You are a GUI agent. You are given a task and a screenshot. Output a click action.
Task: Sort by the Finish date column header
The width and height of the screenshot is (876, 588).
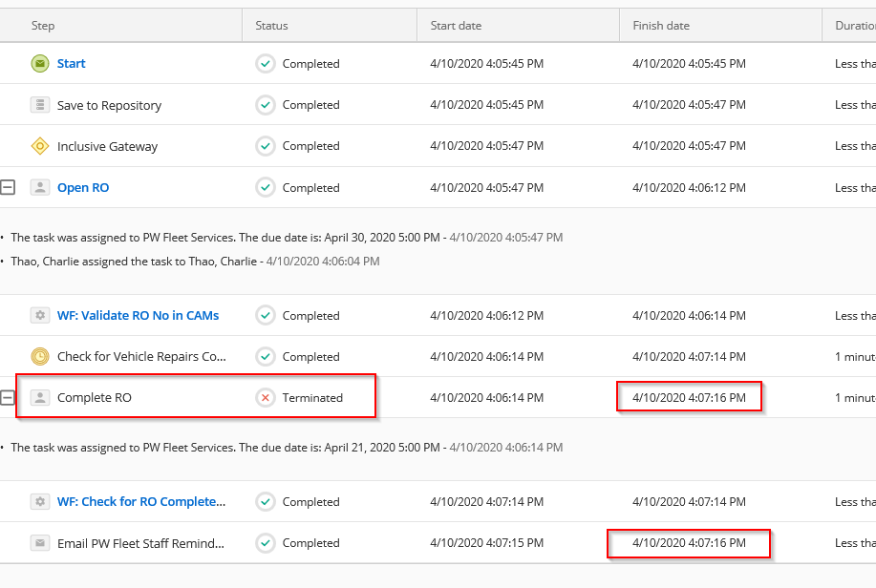point(660,26)
